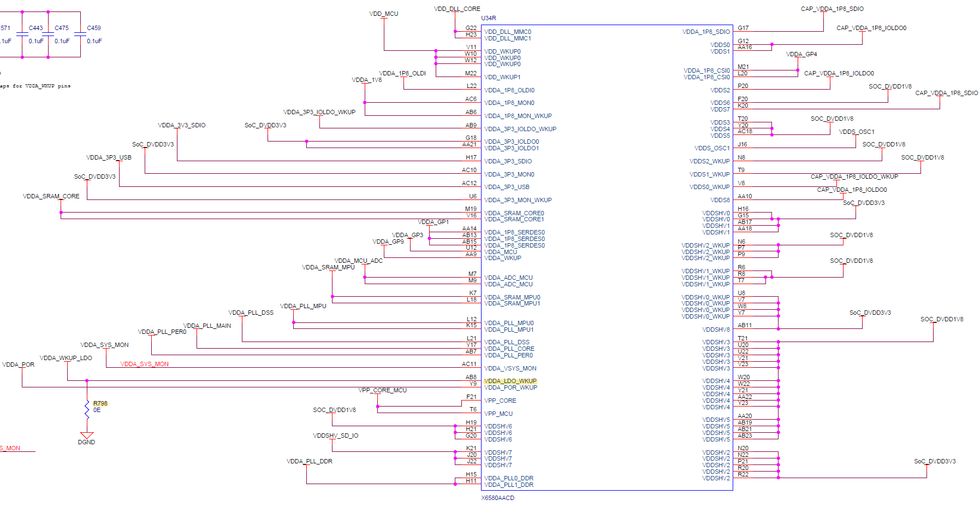
Task: Click the VPP_CORE_MCU net label
Action: click(383, 390)
